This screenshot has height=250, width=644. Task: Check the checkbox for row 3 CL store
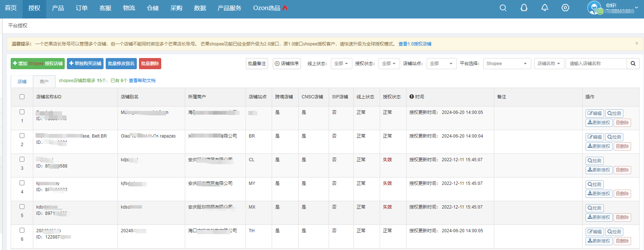click(22, 159)
